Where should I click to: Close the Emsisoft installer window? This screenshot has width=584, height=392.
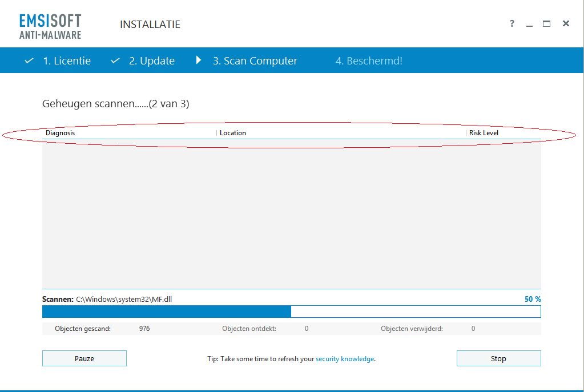566,23
